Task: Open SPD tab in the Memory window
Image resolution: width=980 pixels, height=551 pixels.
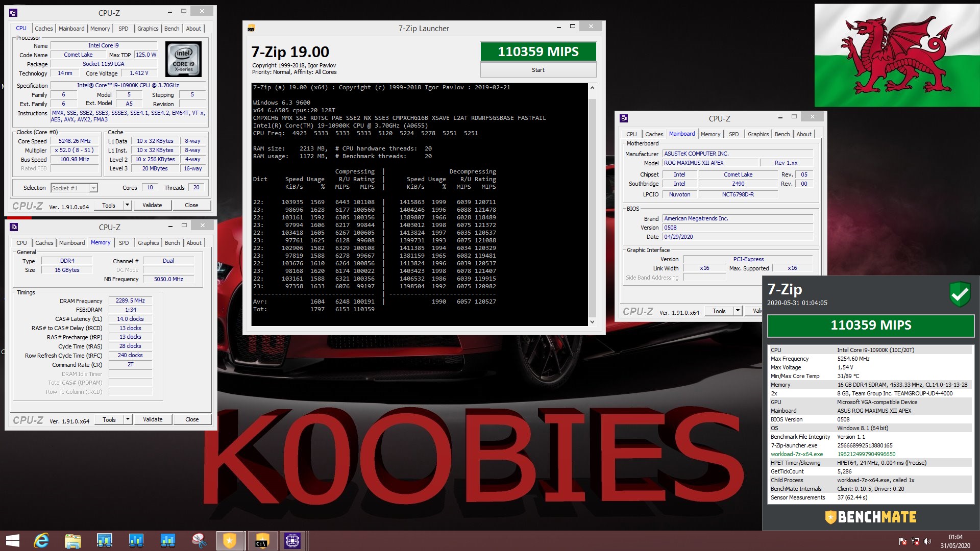Action: coord(124,243)
